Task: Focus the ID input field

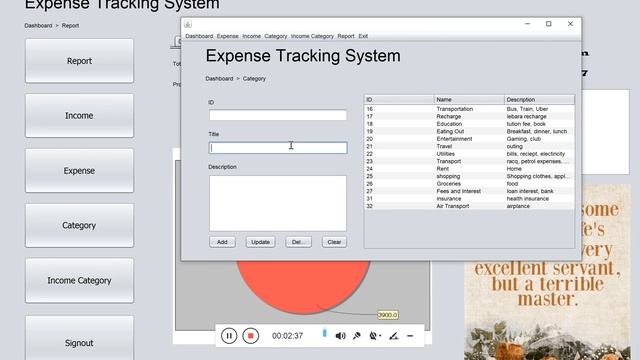Action: [x=278, y=116]
